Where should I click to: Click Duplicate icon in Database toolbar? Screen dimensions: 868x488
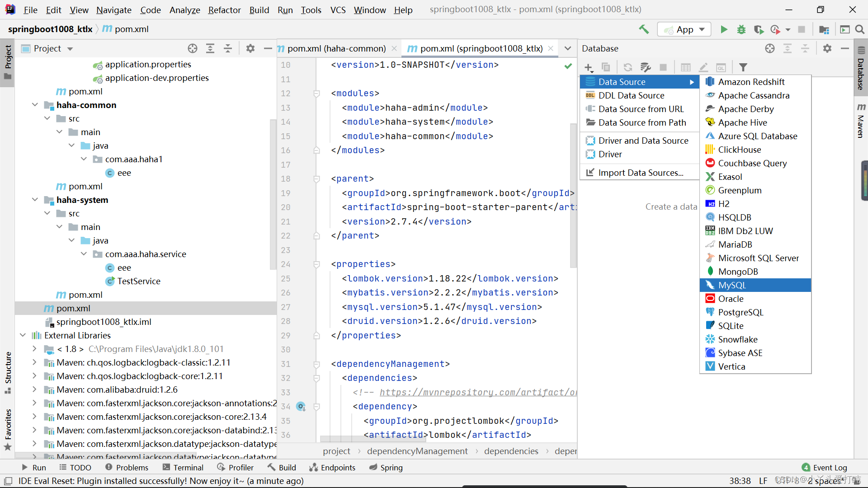click(x=606, y=67)
